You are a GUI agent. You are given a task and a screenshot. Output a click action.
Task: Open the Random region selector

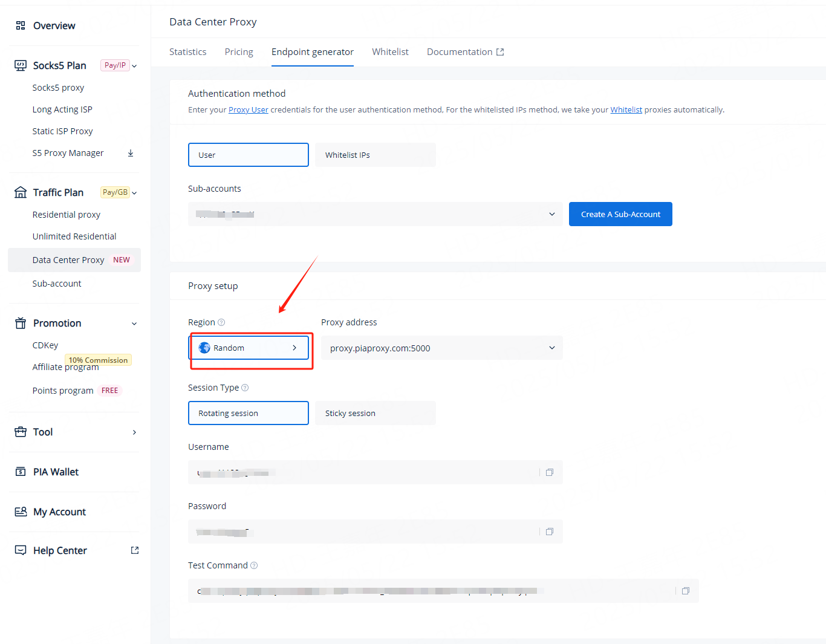[249, 348]
